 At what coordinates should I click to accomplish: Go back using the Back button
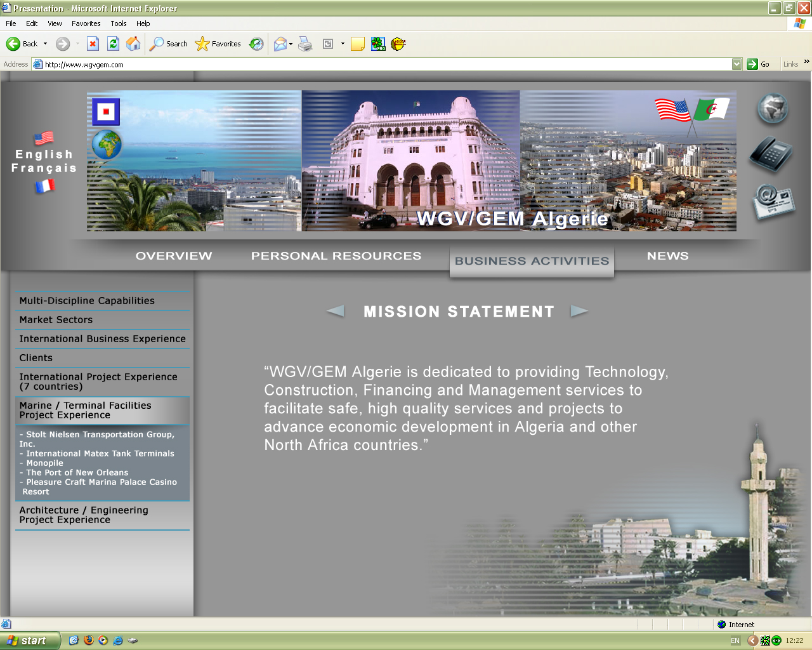(22, 44)
